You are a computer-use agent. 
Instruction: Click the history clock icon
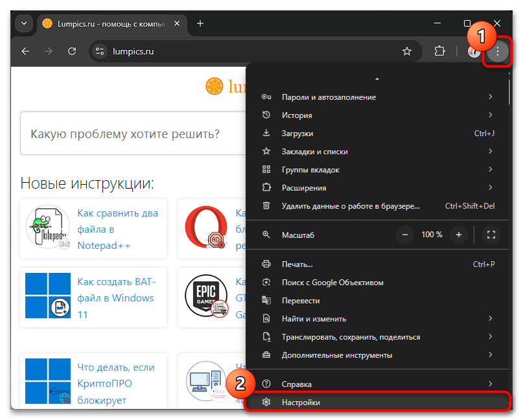pyautogui.click(x=266, y=115)
